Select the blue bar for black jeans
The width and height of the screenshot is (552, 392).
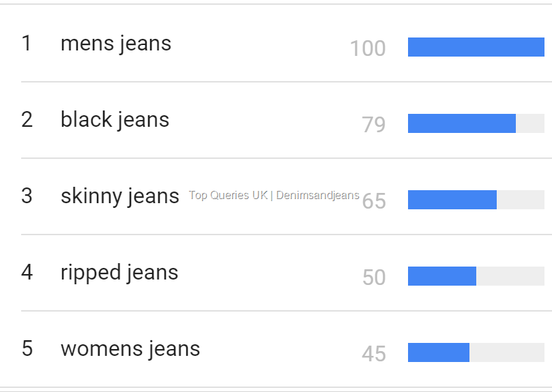(x=461, y=123)
